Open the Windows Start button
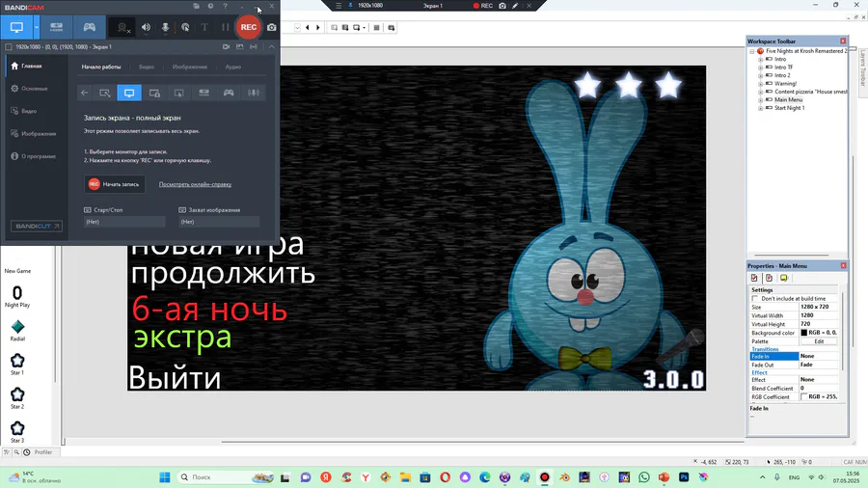 click(164, 477)
